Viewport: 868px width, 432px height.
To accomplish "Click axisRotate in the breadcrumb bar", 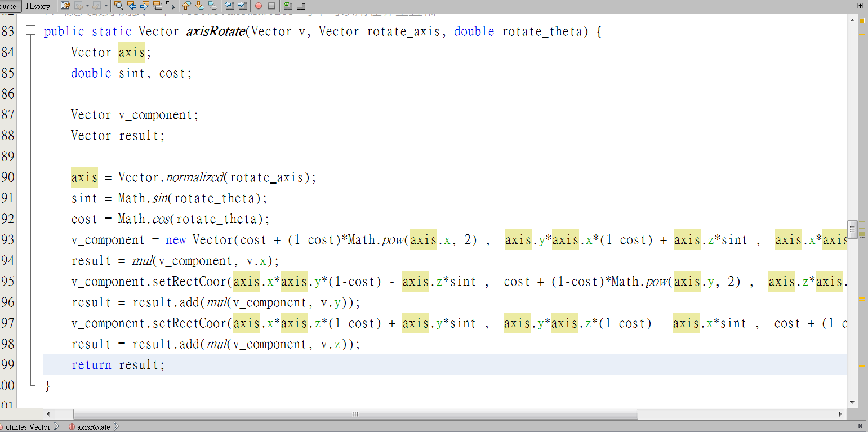I will pyautogui.click(x=93, y=427).
